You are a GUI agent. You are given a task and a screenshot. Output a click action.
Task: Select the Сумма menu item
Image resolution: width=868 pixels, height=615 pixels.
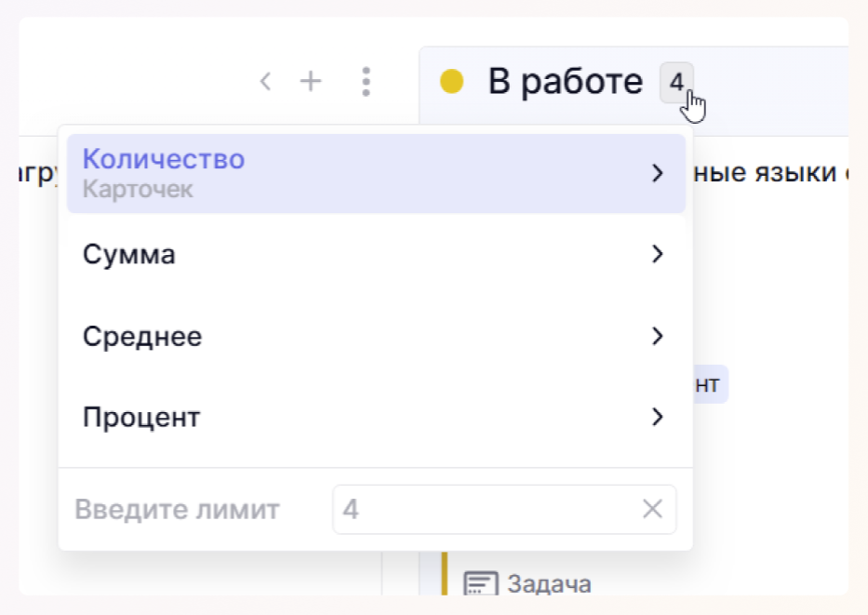pos(129,254)
